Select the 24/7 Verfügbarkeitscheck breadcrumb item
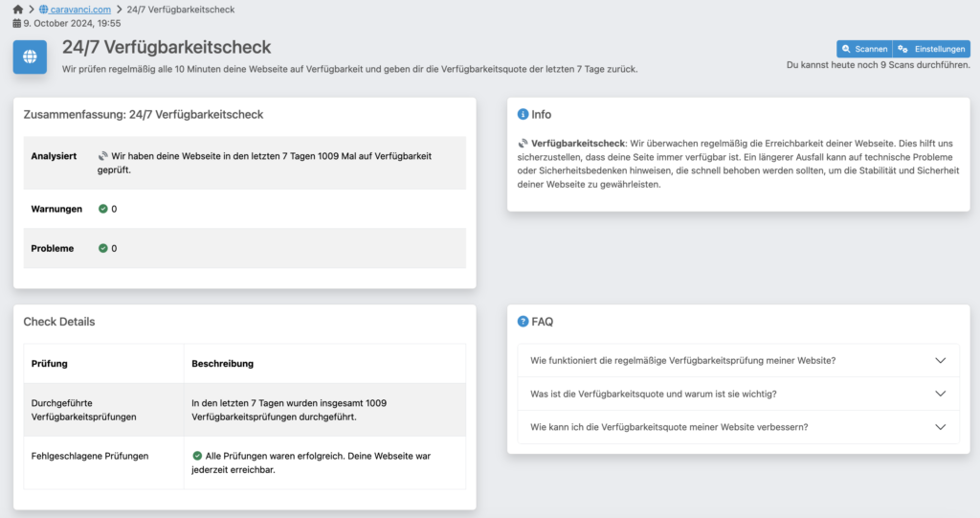 (180, 9)
